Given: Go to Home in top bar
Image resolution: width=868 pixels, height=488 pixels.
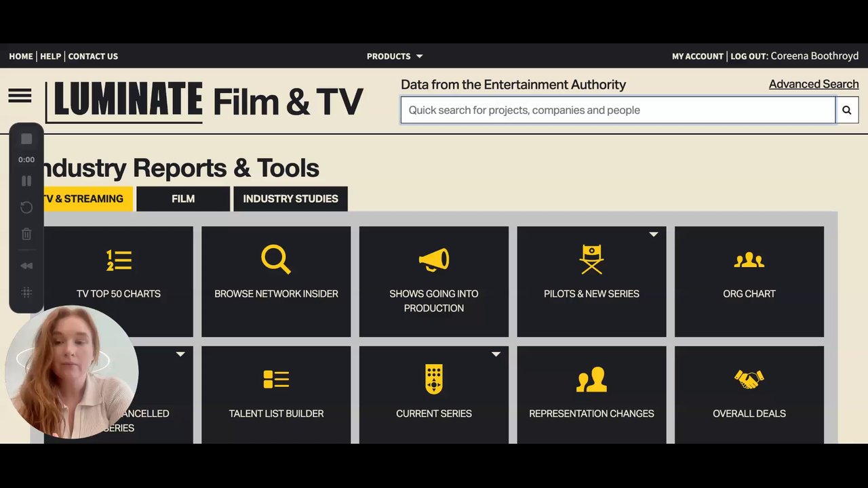Looking at the screenshot, I should (21, 56).
